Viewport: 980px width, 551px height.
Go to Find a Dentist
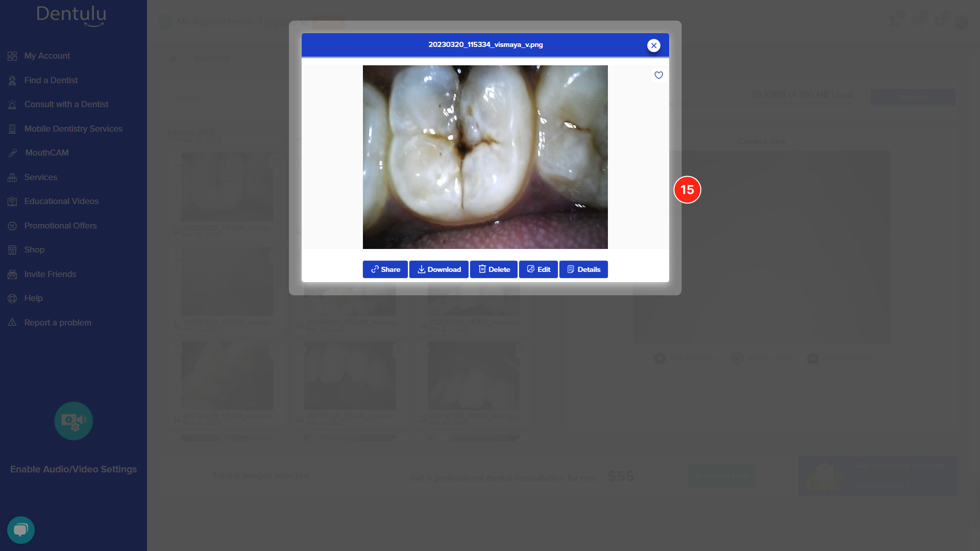pos(51,80)
